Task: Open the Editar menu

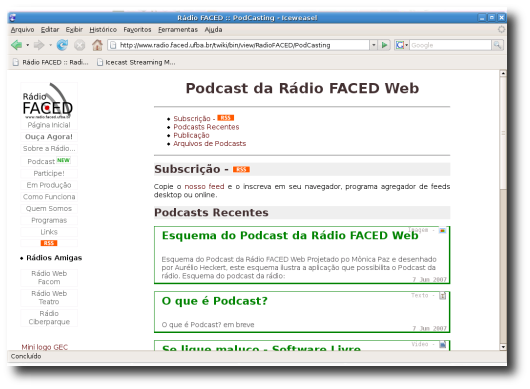Action: [x=50, y=30]
